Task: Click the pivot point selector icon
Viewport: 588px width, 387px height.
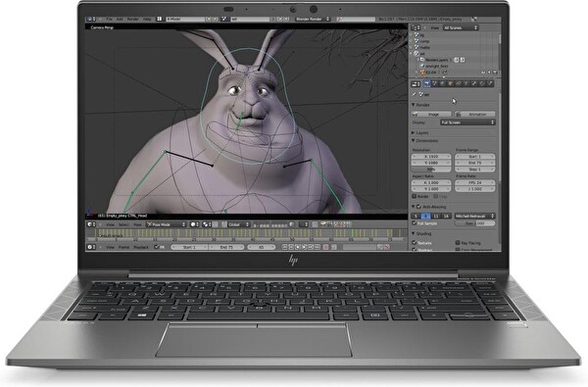Action: (207, 224)
